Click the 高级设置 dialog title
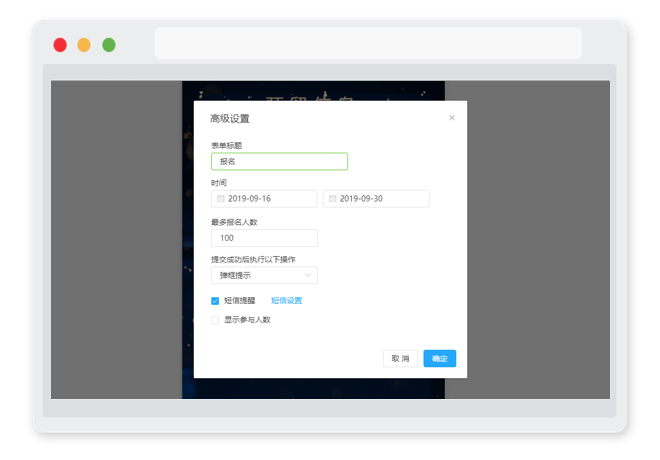660x460 pixels. [230, 119]
